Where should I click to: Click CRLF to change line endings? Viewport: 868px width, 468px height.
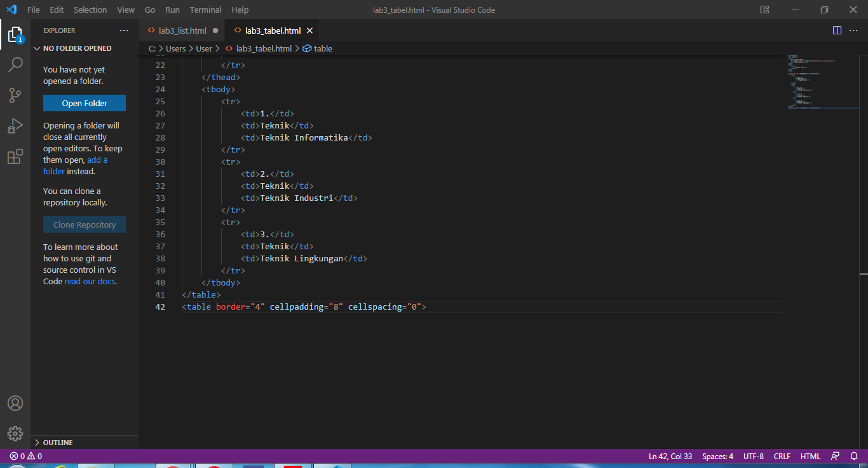coord(782,456)
